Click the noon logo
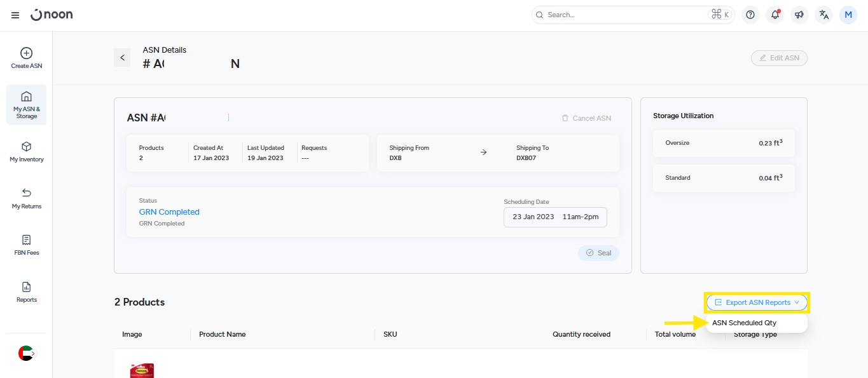 point(52,15)
